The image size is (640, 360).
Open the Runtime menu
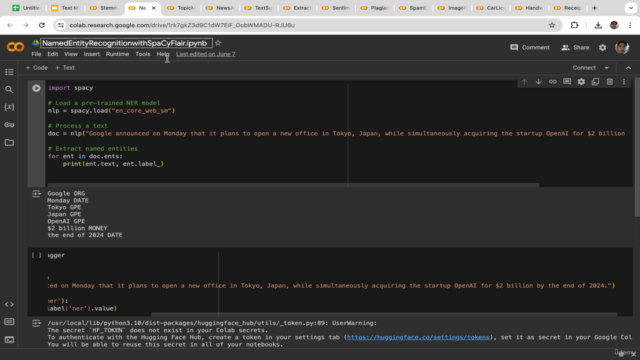(x=117, y=54)
